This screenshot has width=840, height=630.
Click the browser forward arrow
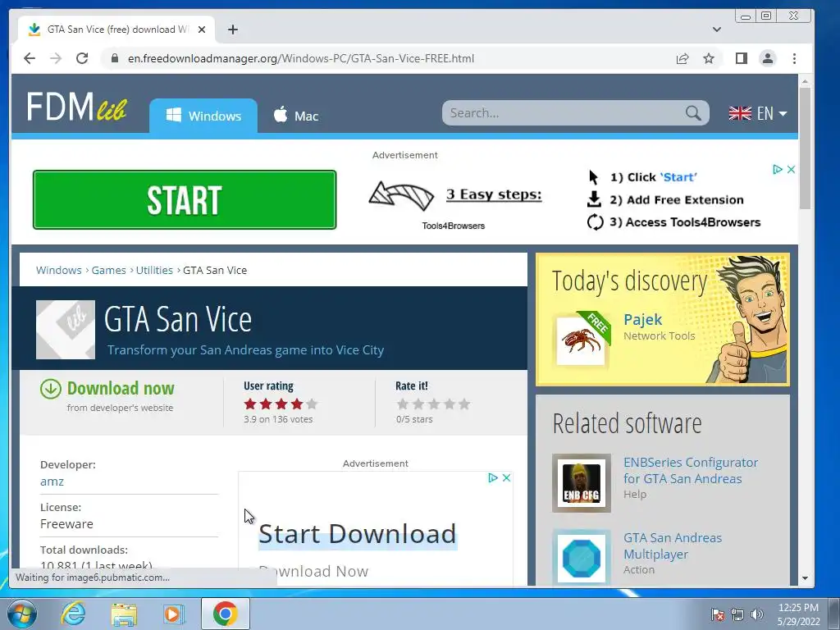pos(56,58)
